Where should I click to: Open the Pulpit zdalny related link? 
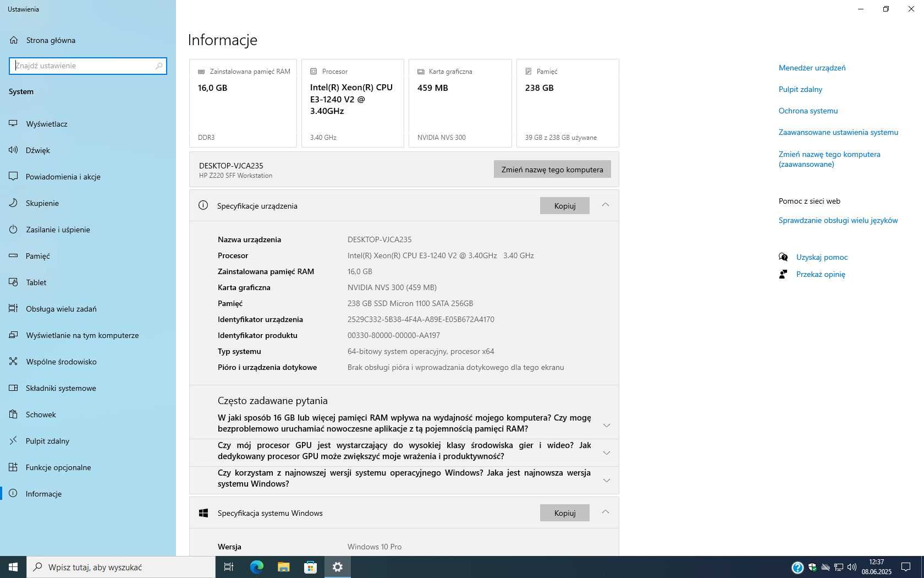tap(800, 89)
